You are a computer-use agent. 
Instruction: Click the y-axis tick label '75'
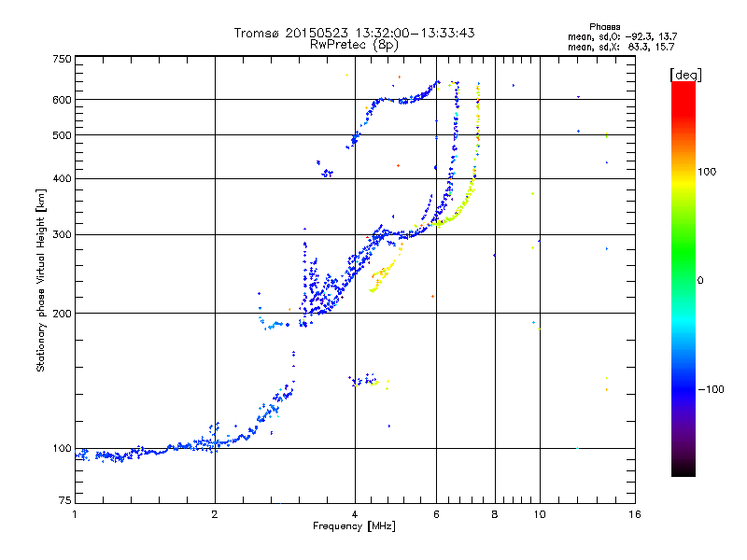65,500
